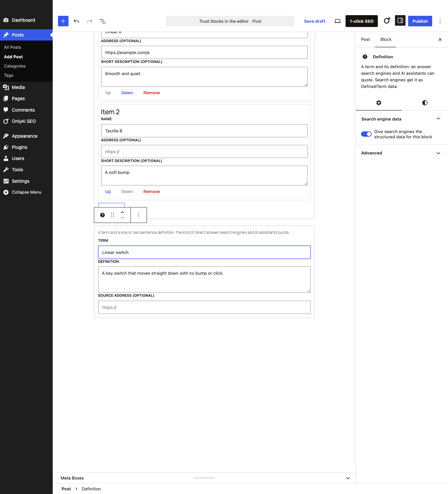Click the Definition block type icon in toolbar

pos(102,215)
